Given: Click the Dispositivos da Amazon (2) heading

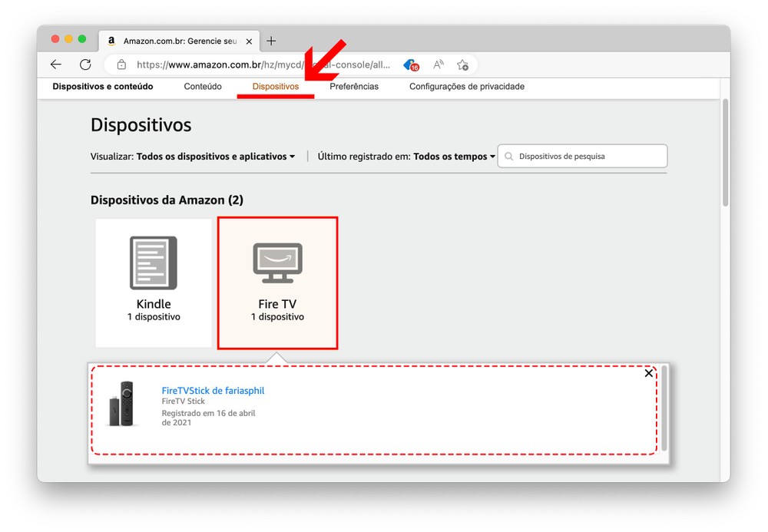Looking at the screenshot, I should (167, 200).
